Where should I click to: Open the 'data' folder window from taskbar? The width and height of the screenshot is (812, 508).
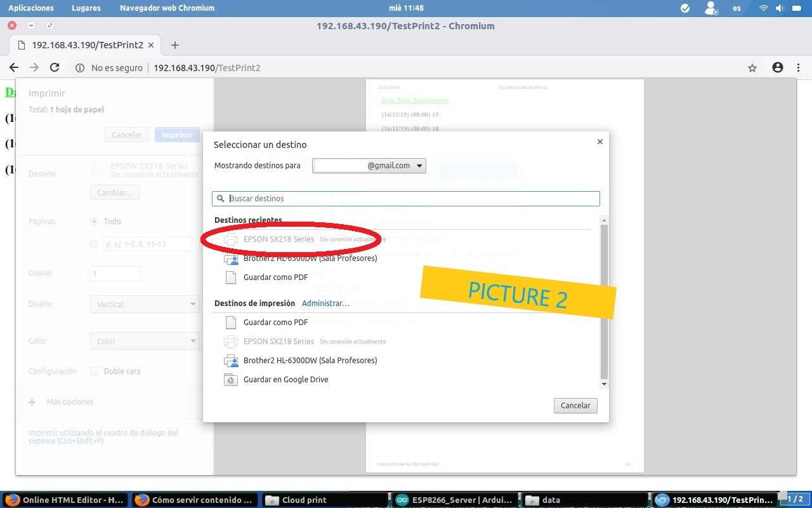[x=584, y=500]
